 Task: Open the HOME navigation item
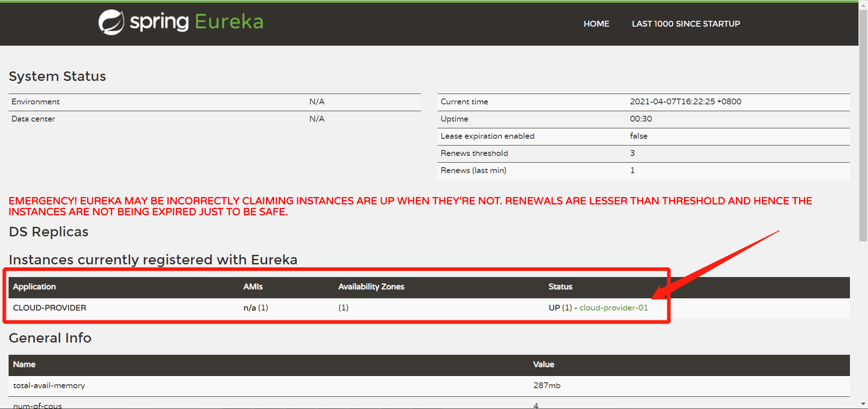click(596, 24)
